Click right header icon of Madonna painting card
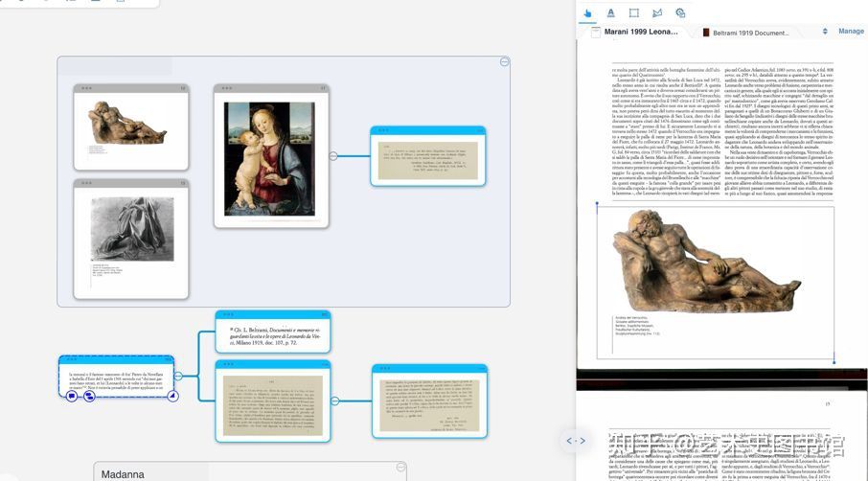Viewport: 868px width, 481px height. pos(323,88)
